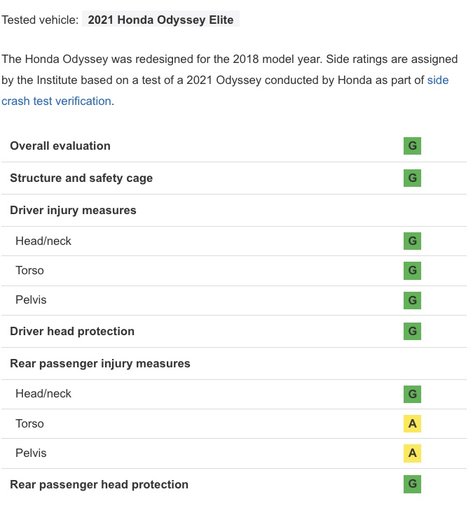Select the Driver head protection row label
473x515 pixels.
click(72, 331)
